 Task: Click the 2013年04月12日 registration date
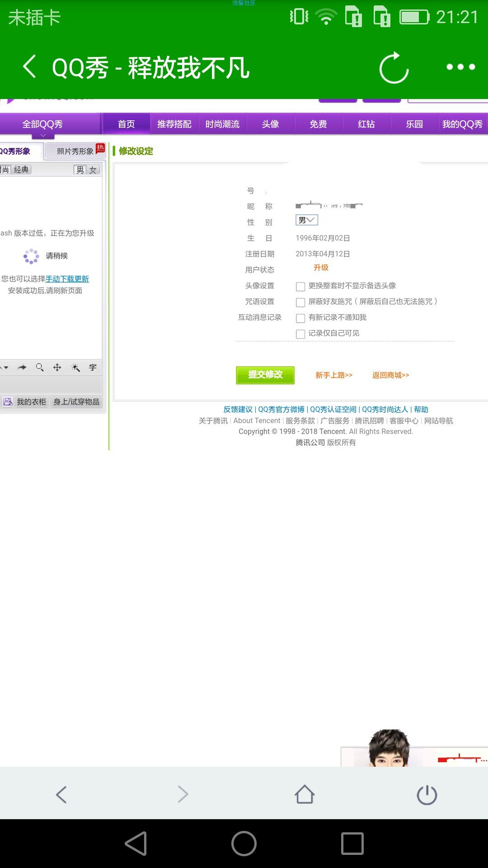pyautogui.click(x=323, y=254)
